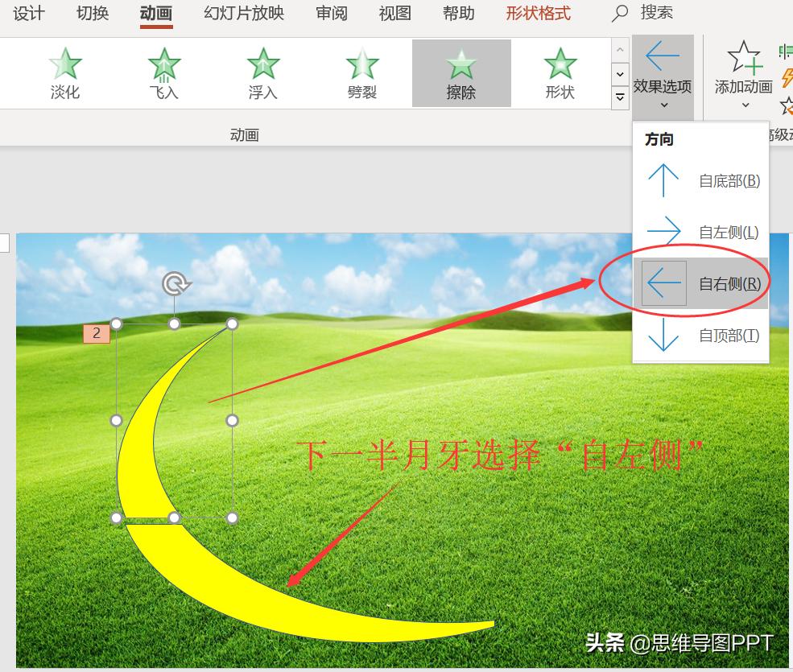Select the 飞入 (Fly In) animation
Viewport: 793px width, 672px height.
tap(164, 72)
